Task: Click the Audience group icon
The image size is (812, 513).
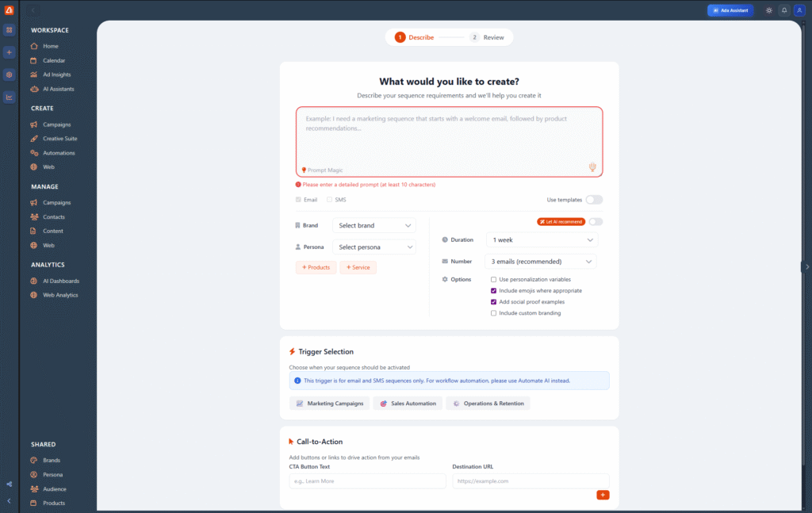Action: [x=34, y=488]
